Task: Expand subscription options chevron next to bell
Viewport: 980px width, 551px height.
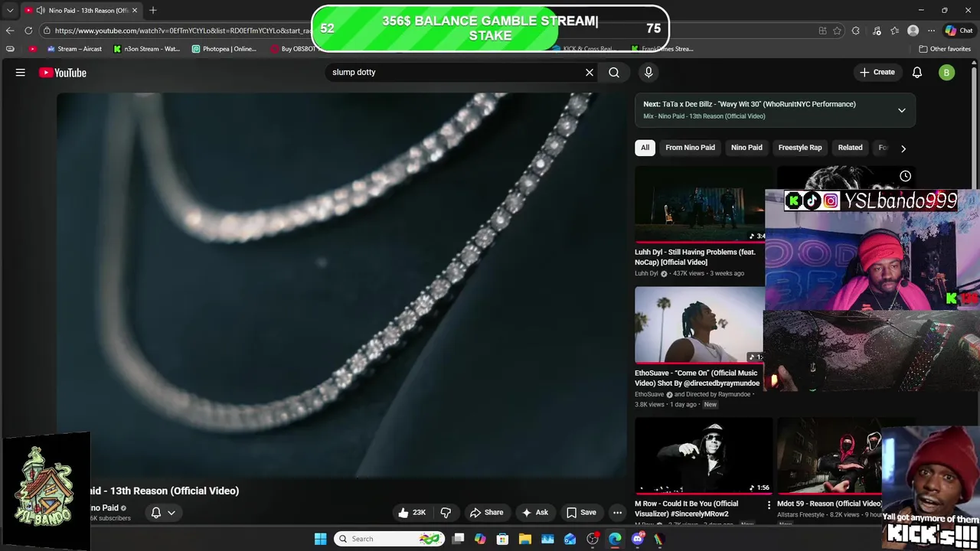Action: (x=171, y=513)
